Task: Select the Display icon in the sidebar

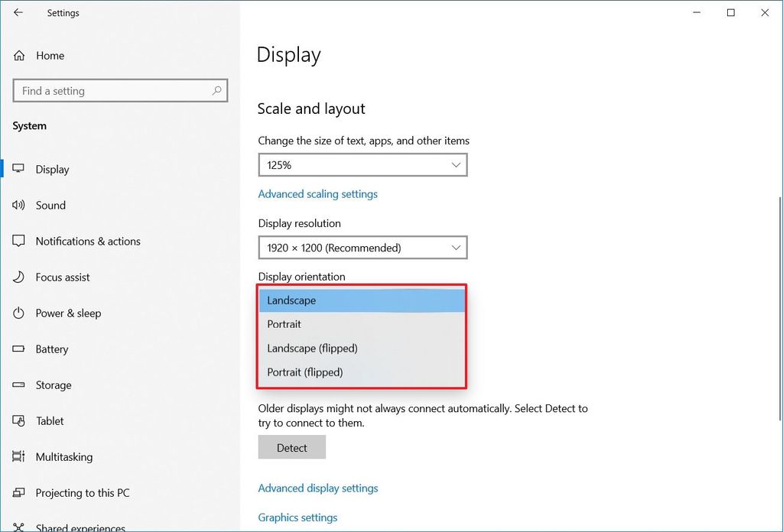Action: click(18, 169)
